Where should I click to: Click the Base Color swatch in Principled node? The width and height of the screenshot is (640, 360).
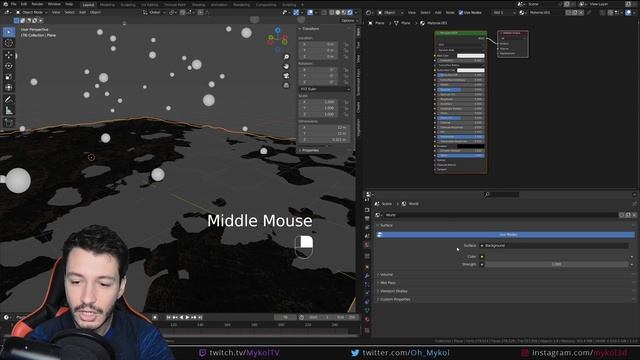coord(471,56)
